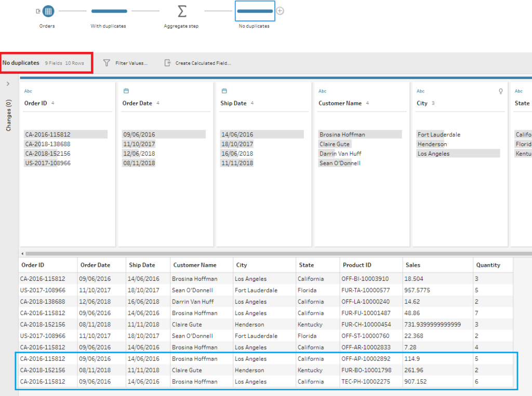Screen dimensions: 532x396
Task: Select the No duplicates flow step
Action: 255,11
